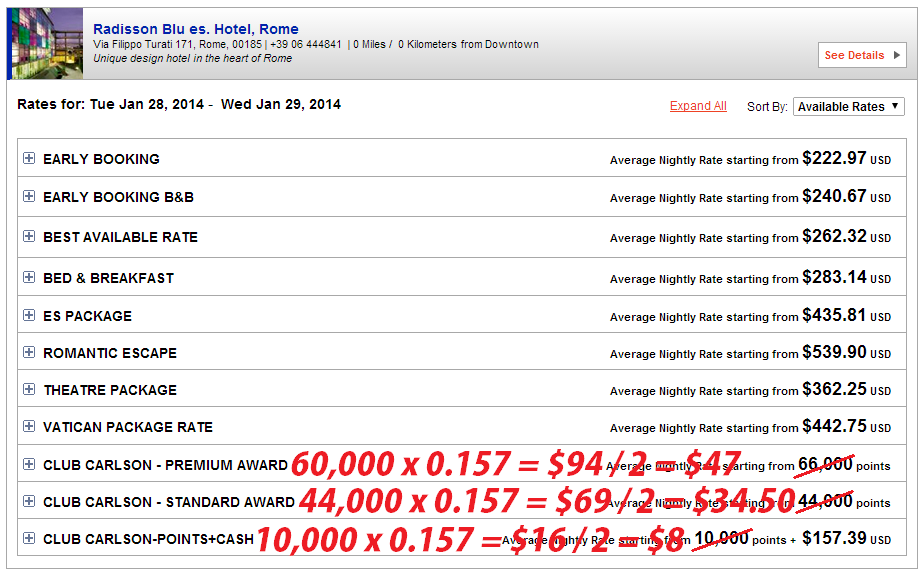This screenshot has height=577, width=924.
Task: Click the $435.81 USD nightly rate
Action: click(846, 315)
